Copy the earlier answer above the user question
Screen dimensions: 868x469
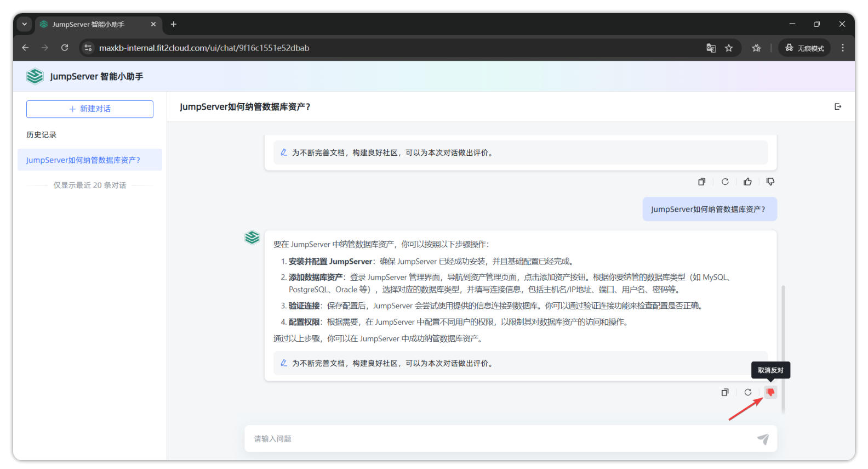tap(701, 182)
